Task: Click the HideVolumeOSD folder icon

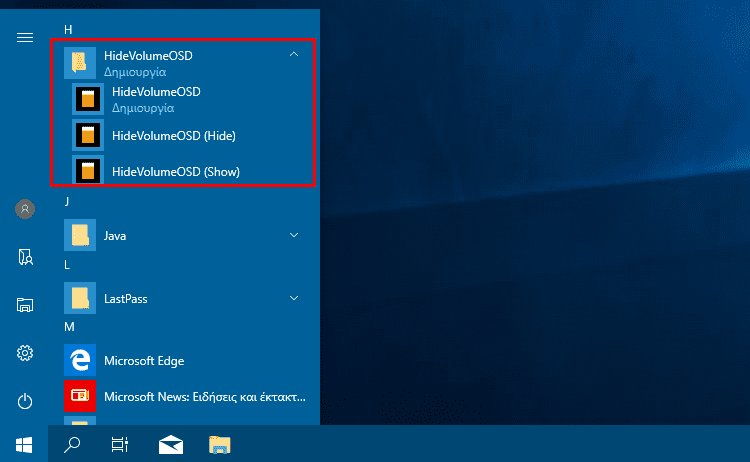Action: pyautogui.click(x=80, y=63)
